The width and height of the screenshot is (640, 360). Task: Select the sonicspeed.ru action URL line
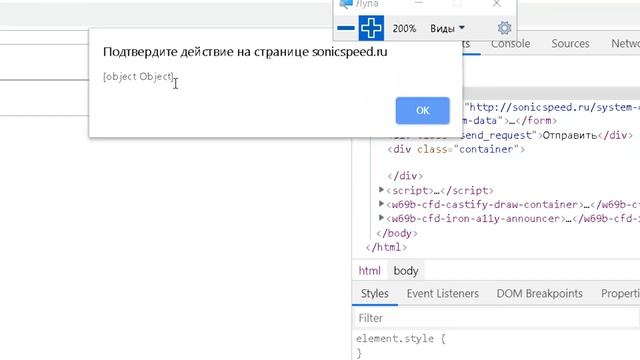[552, 107]
